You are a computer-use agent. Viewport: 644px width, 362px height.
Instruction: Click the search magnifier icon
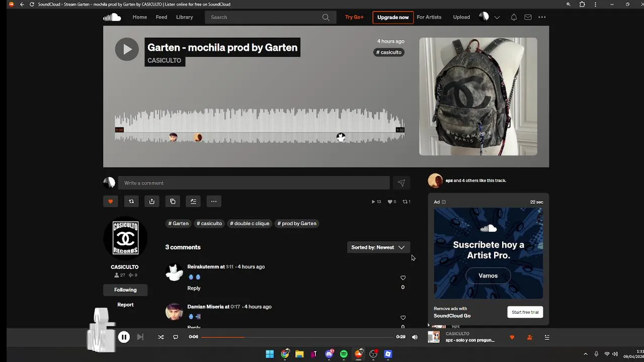[326, 17]
